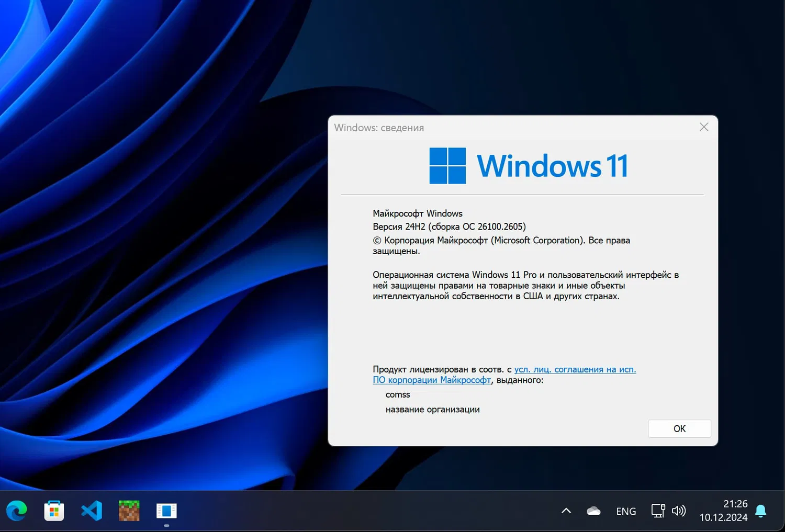
Task: Close the 'Windows: сведения' dialog
Action: pyautogui.click(x=703, y=127)
